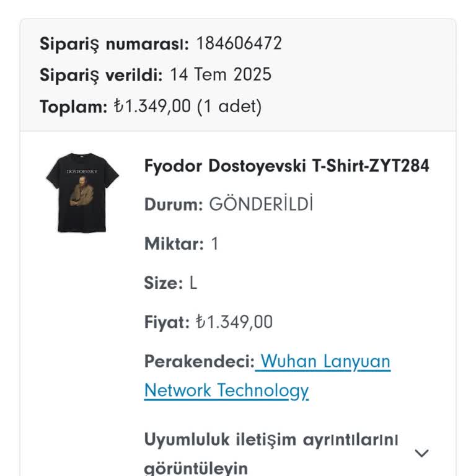476x476 pixels.
Task: Click the 'Uyumluluk iletişim ayrıntılarını görüntüleyin' text
Action: (271, 453)
